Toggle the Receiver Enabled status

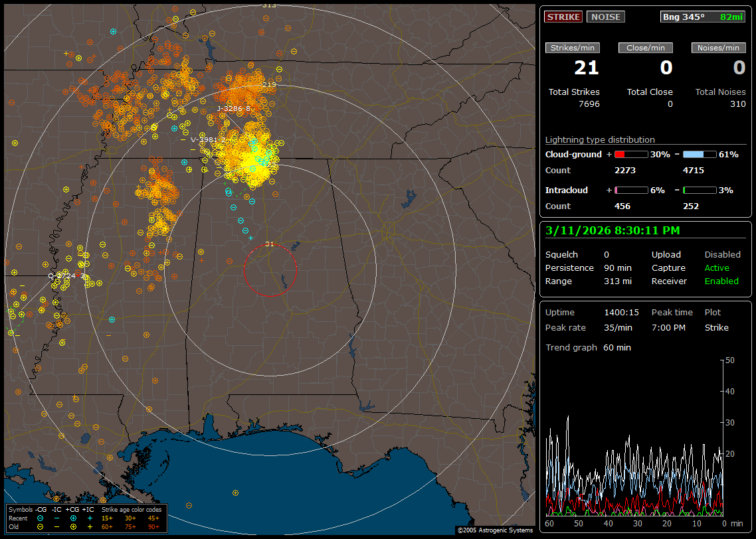721,281
